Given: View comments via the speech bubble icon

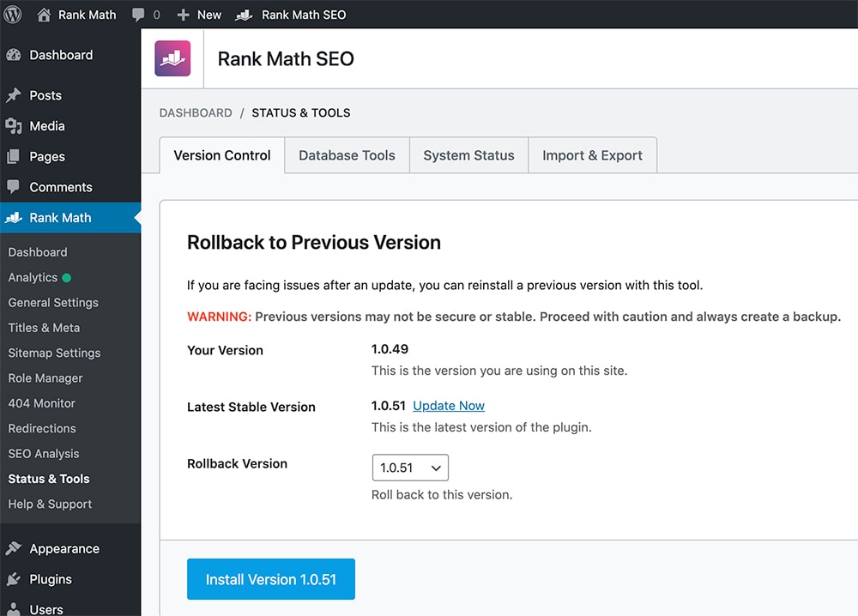Looking at the screenshot, I should (x=140, y=14).
